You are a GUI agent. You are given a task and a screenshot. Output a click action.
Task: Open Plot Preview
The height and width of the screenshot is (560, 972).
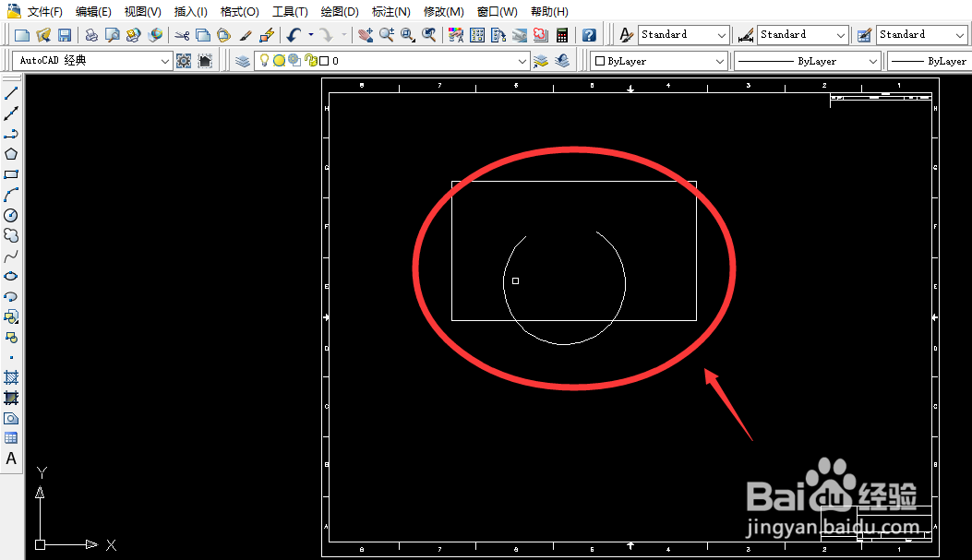click(x=113, y=35)
